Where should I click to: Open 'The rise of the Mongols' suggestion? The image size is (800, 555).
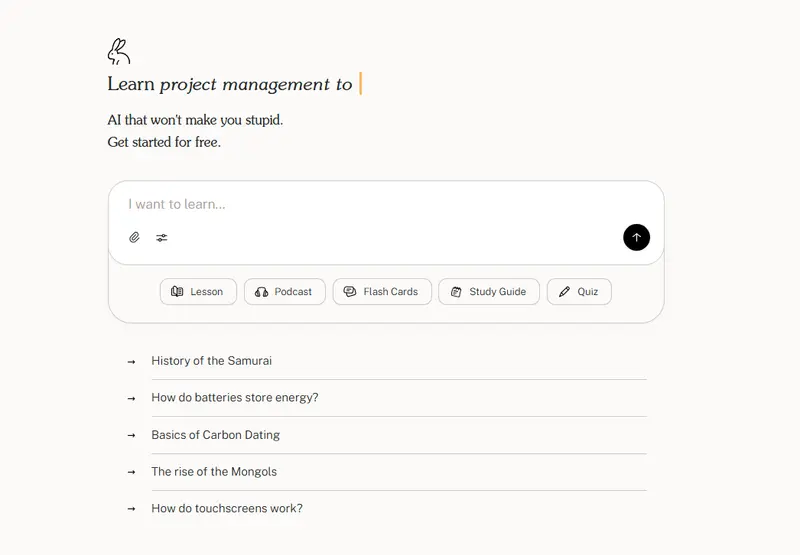(387, 472)
